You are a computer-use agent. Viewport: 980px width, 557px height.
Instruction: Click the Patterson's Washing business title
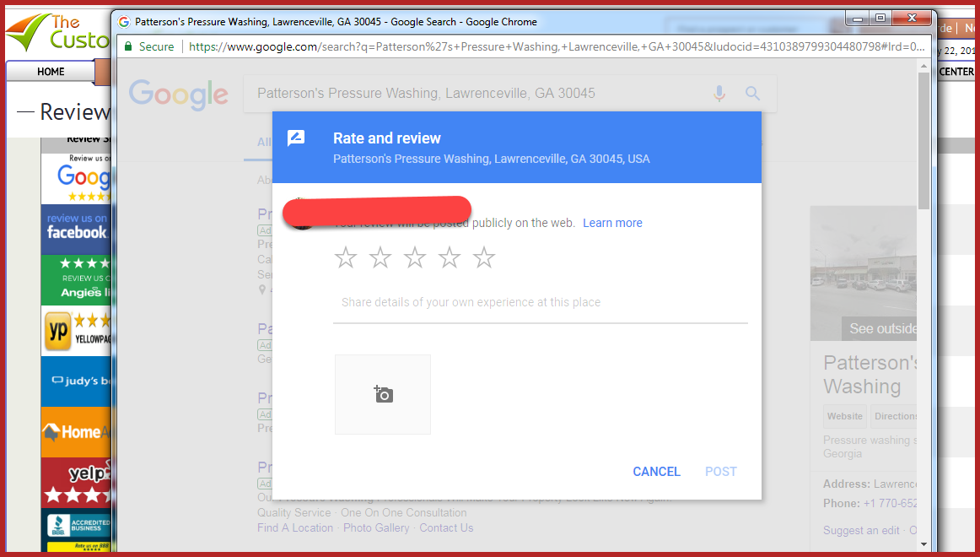[x=870, y=375]
